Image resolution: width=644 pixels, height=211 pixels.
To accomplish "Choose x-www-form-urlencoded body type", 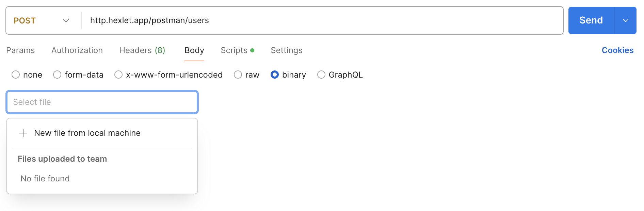I will pos(118,75).
